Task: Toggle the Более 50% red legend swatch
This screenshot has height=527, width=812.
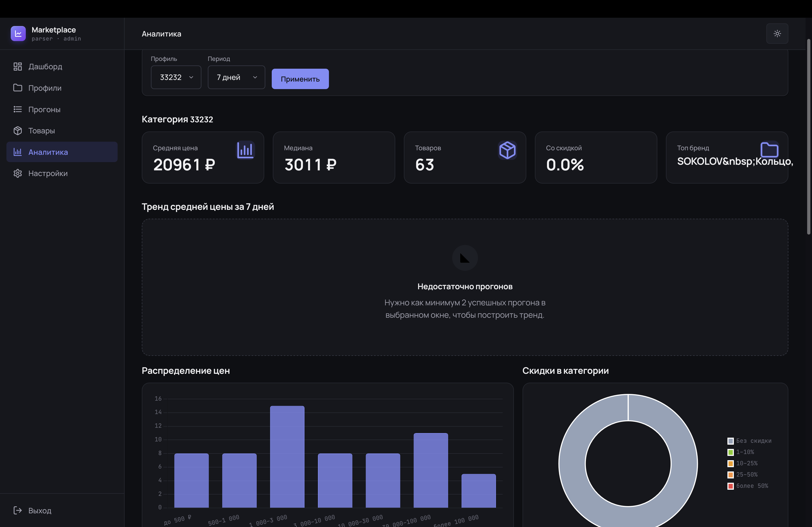Action: (x=730, y=486)
